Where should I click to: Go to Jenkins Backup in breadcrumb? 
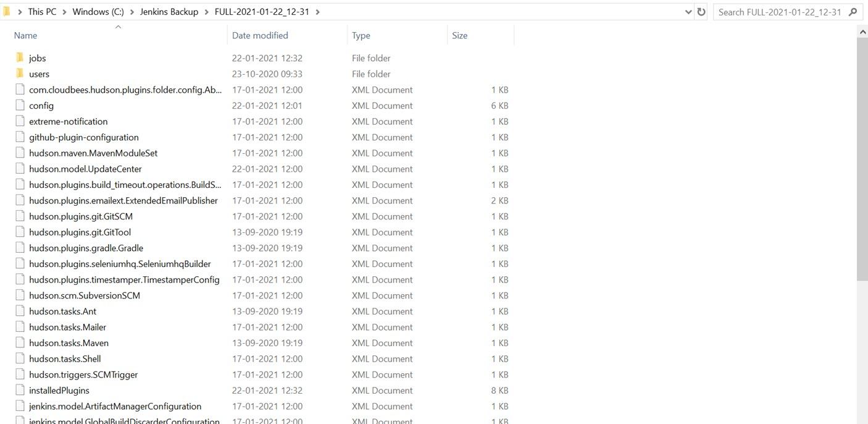(x=169, y=12)
